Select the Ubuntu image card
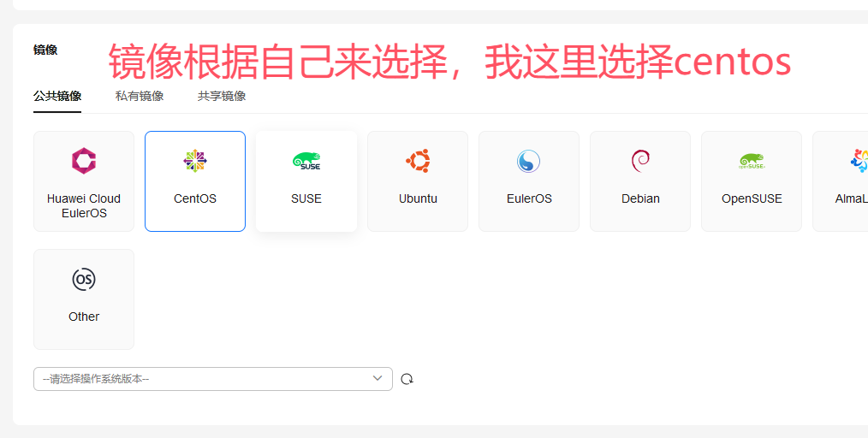The height and width of the screenshot is (438, 868). [418, 181]
